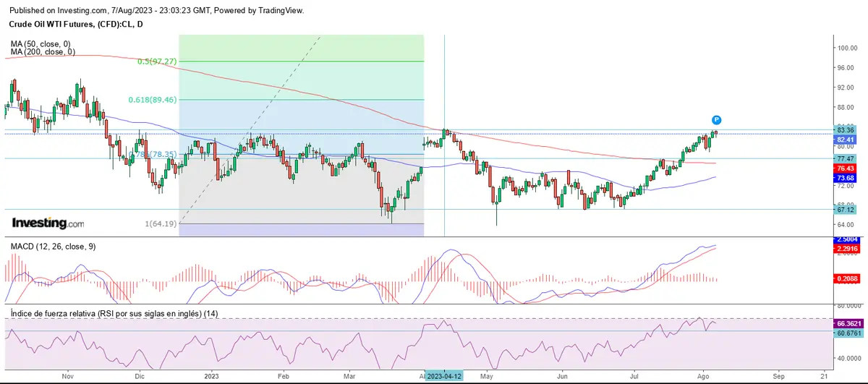The image size is (868, 384).
Task: Click the 2023-04-12 date label on time axis
Action: pos(444,377)
